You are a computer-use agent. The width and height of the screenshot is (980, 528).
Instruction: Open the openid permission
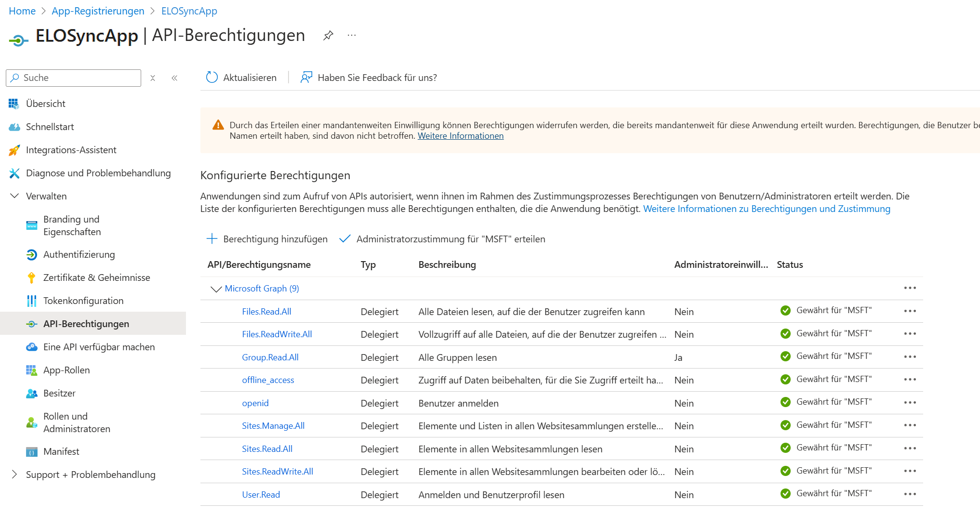pos(255,403)
